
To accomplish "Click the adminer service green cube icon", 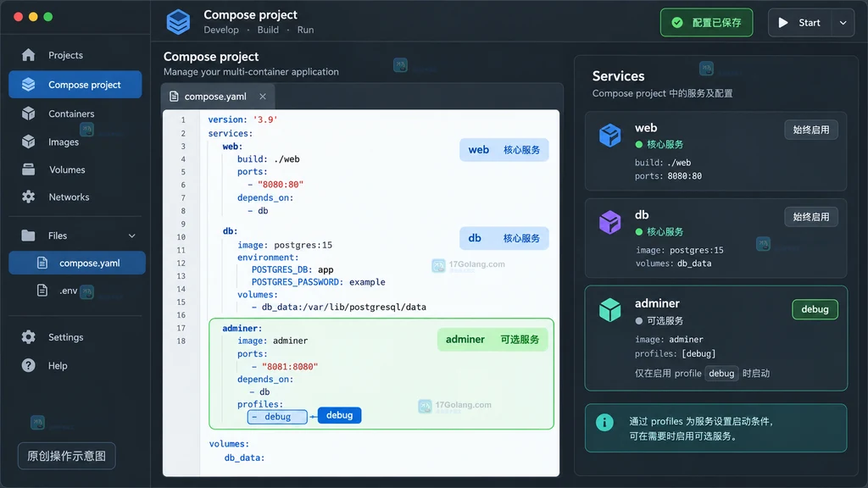I will (x=610, y=310).
